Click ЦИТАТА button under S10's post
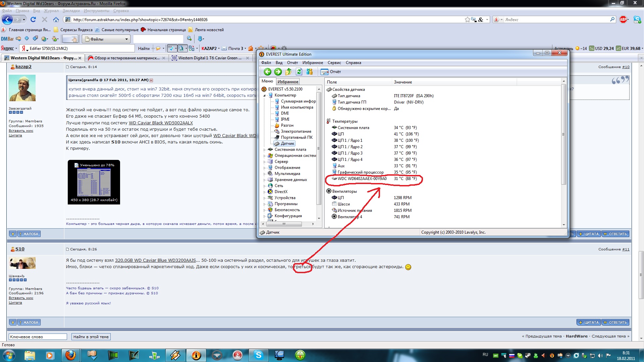Screen dimensions: 644x362 click(589, 322)
